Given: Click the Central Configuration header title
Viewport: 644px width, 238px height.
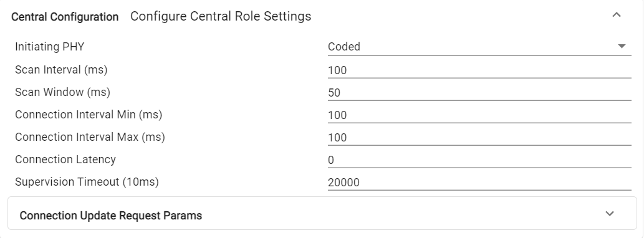Looking at the screenshot, I should pos(65,17).
